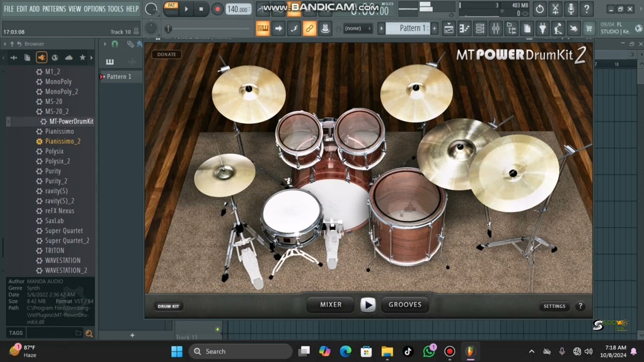Click the DONATE button
The width and height of the screenshot is (644, 362).
[167, 54]
